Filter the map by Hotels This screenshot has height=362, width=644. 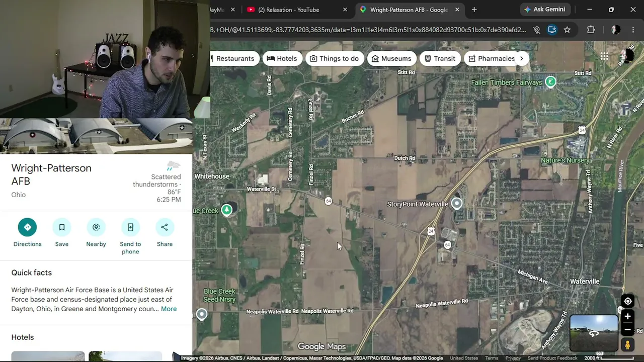pyautogui.click(x=282, y=58)
